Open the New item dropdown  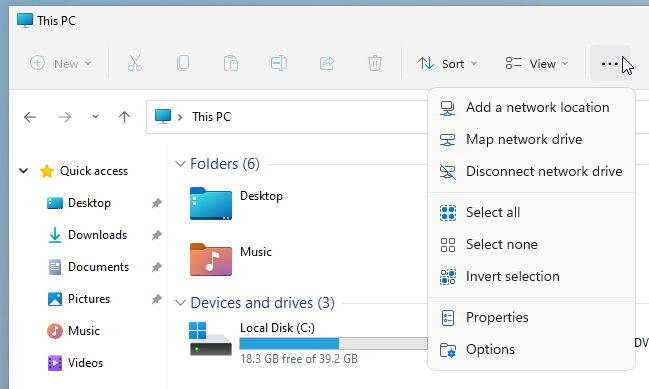(61, 63)
